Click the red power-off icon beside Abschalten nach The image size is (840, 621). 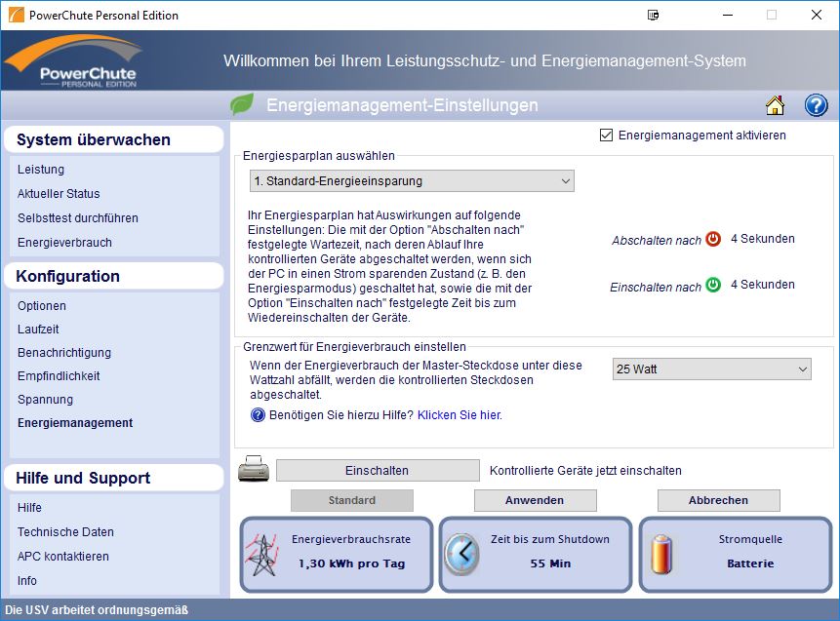coord(713,239)
